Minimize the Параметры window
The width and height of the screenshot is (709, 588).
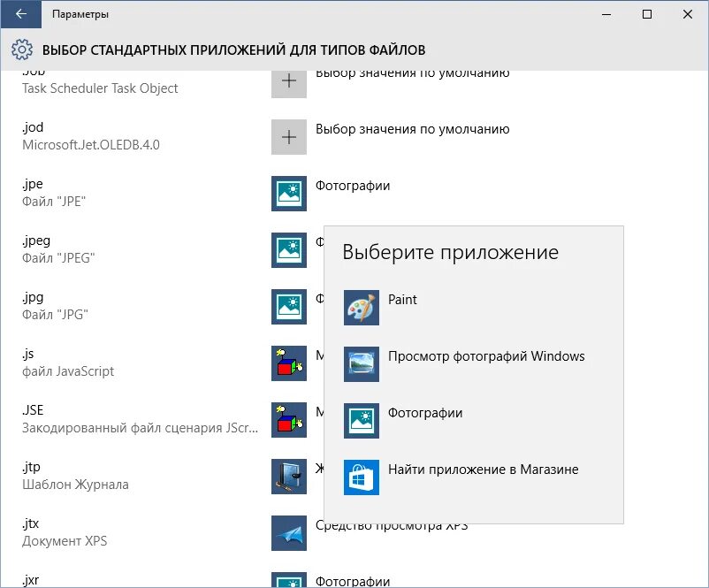coord(606,14)
